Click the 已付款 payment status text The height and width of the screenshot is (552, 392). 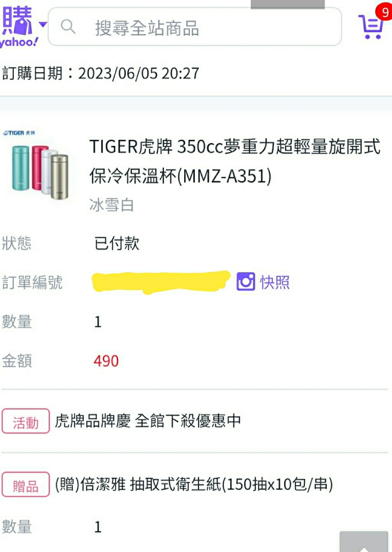(x=116, y=244)
